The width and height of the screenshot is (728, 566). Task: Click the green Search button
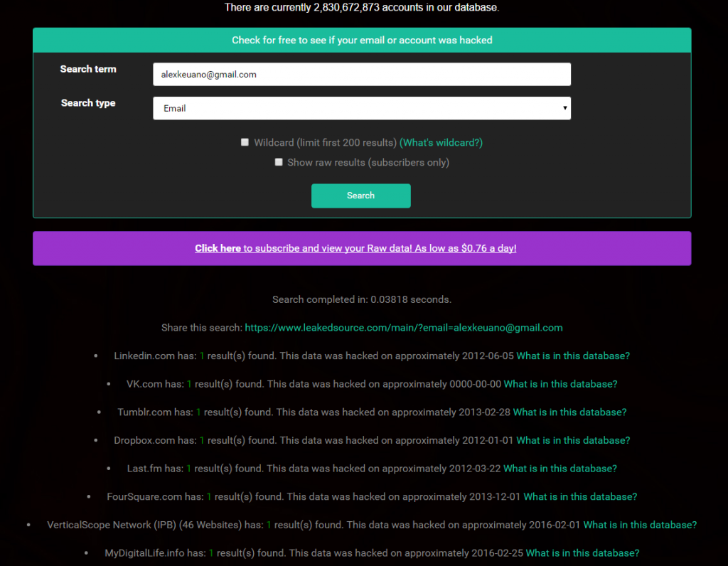point(360,196)
